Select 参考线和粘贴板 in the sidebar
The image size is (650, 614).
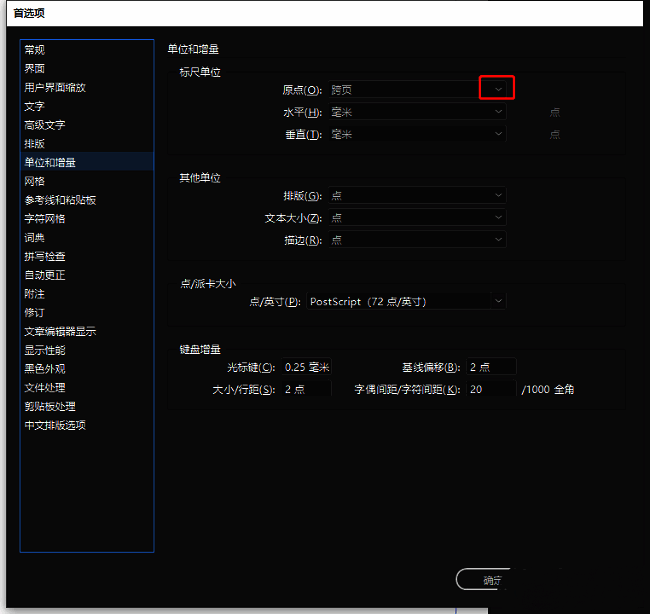pyautogui.click(x=60, y=200)
